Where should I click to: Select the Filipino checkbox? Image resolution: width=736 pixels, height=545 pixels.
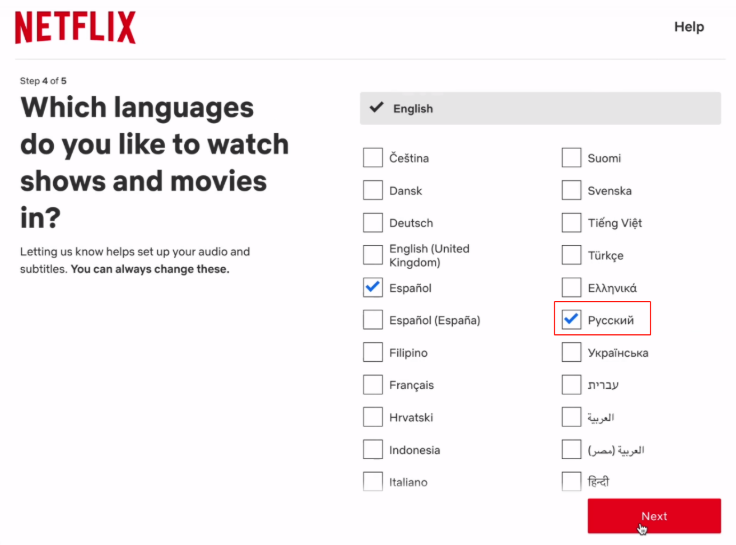(x=373, y=352)
